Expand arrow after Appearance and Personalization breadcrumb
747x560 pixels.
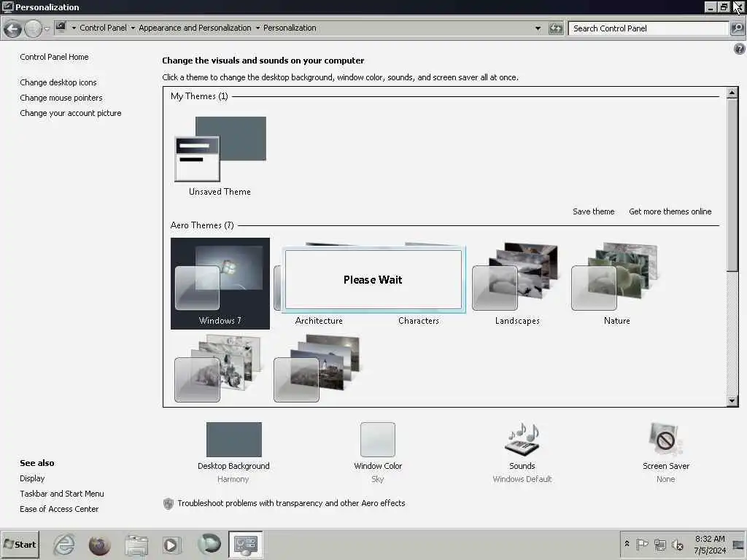(x=258, y=28)
